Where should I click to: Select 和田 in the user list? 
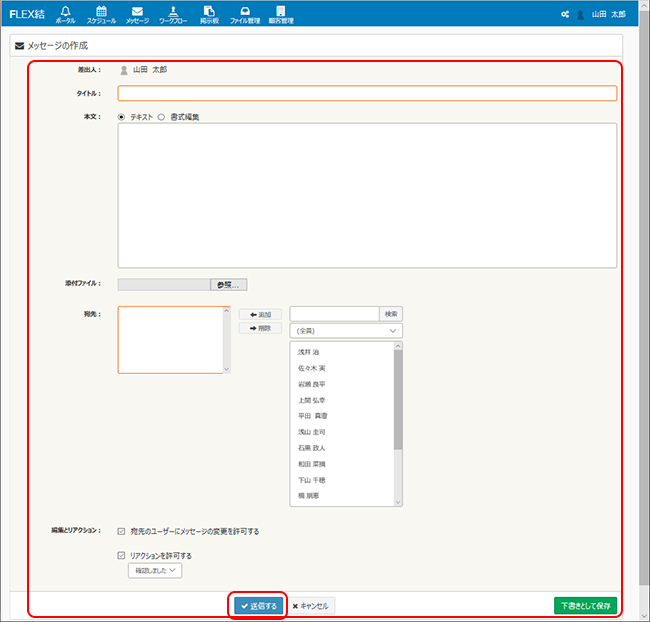(x=311, y=464)
